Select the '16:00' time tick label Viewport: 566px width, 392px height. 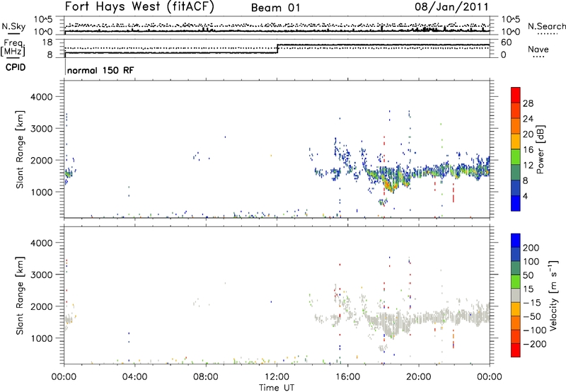click(347, 377)
